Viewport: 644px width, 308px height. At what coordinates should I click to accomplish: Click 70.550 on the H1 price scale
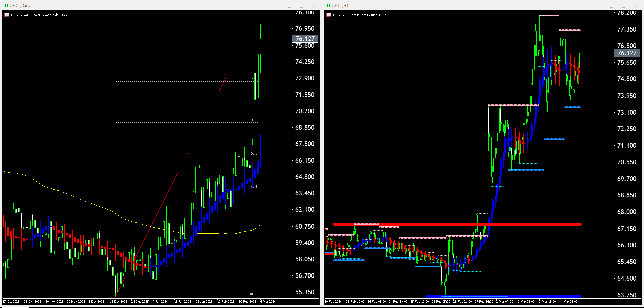click(627, 162)
